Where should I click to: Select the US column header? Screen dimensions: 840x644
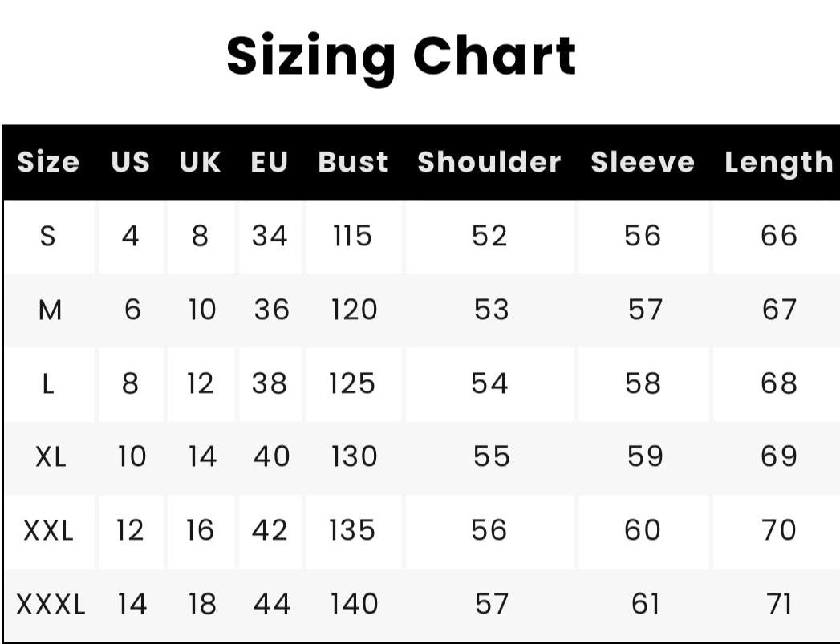click(130, 162)
